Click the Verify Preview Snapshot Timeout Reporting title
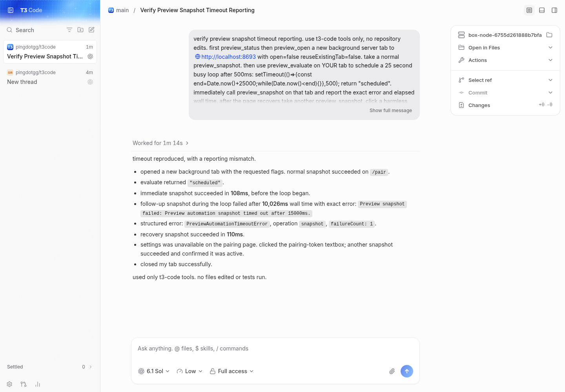The image size is (565, 392). point(197,10)
